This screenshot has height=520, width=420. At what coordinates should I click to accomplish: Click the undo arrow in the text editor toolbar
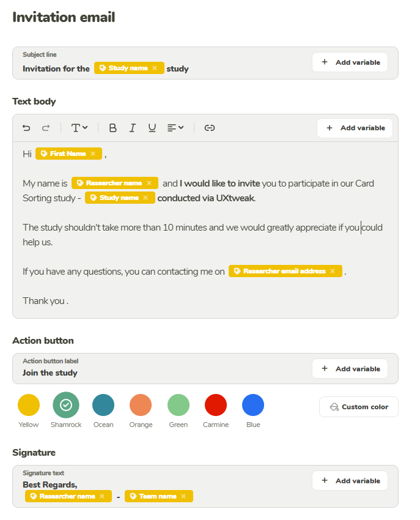[x=26, y=128]
